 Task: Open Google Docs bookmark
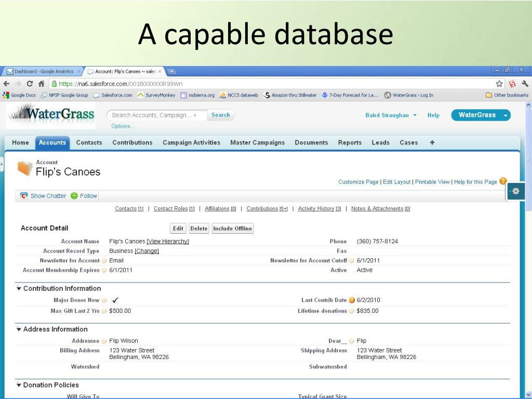[x=19, y=95]
